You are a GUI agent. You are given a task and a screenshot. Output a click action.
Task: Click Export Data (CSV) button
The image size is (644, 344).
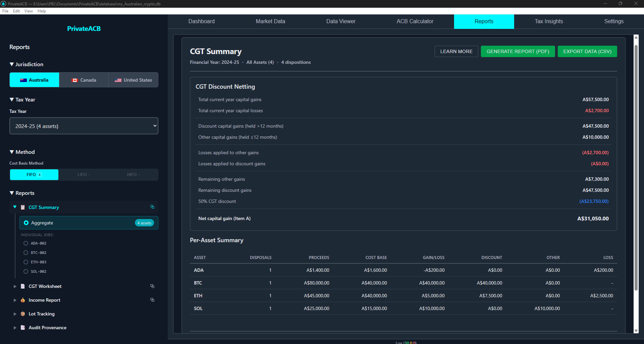(587, 51)
